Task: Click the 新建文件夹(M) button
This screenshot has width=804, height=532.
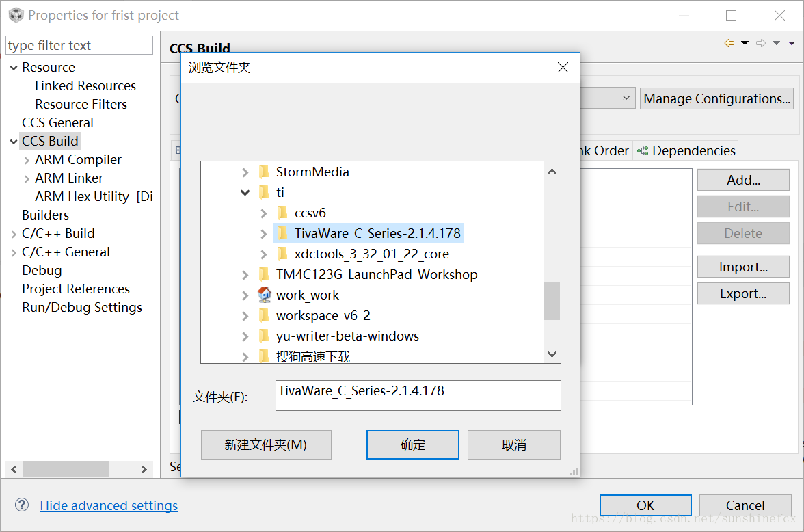Action: click(266, 444)
